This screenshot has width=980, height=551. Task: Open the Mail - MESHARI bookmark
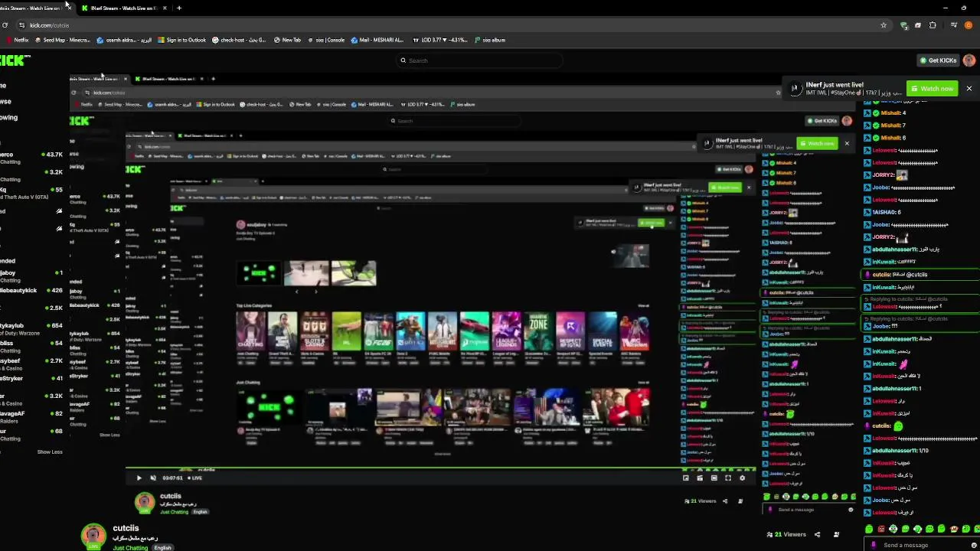point(377,40)
